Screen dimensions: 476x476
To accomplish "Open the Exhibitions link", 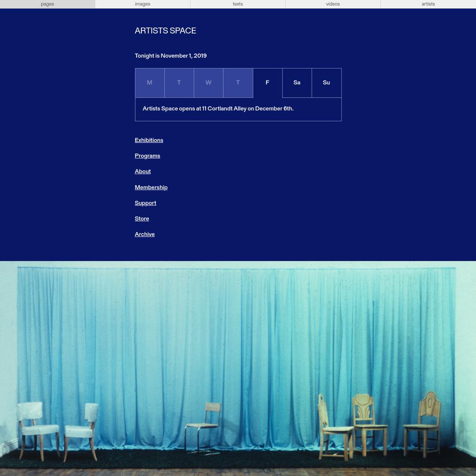I will click(149, 140).
